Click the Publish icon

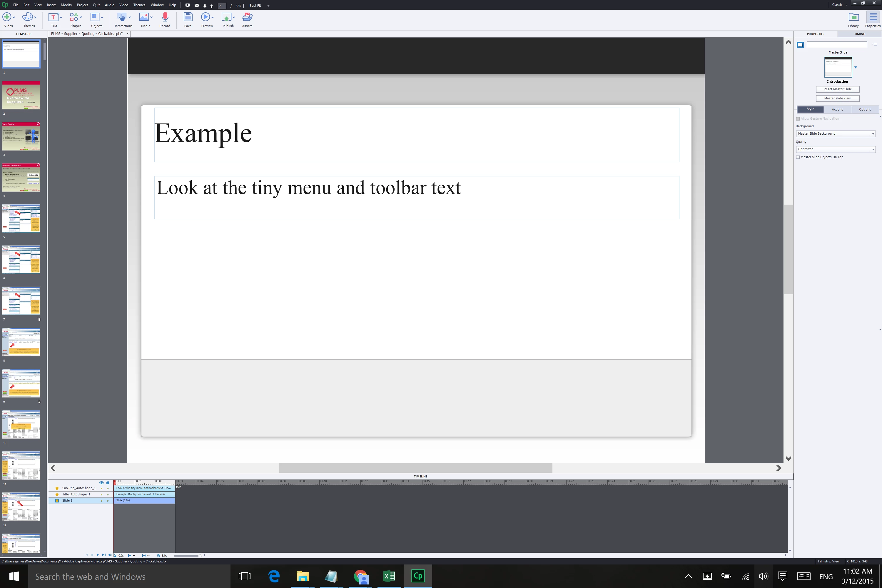coord(226,17)
